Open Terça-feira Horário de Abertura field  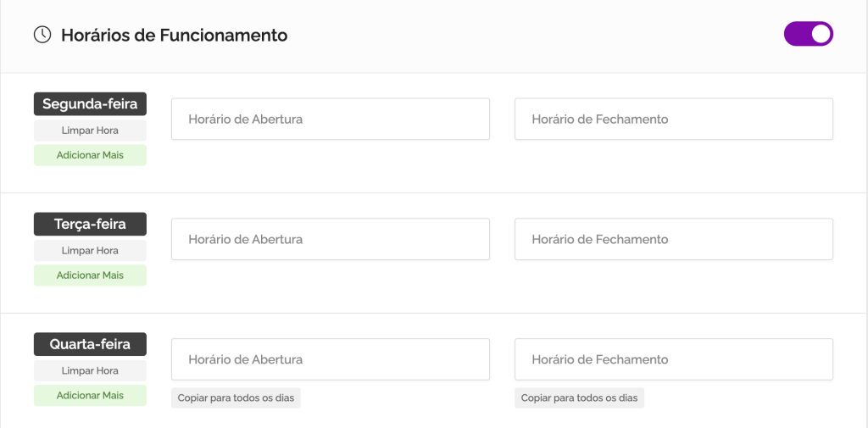(x=331, y=239)
